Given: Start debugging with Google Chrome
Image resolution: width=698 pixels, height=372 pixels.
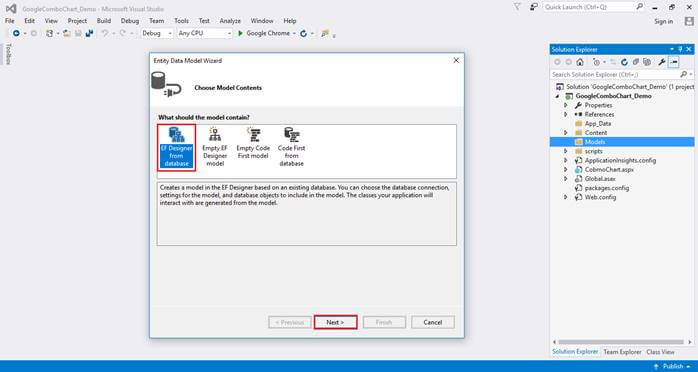Looking at the screenshot, I should (x=264, y=33).
